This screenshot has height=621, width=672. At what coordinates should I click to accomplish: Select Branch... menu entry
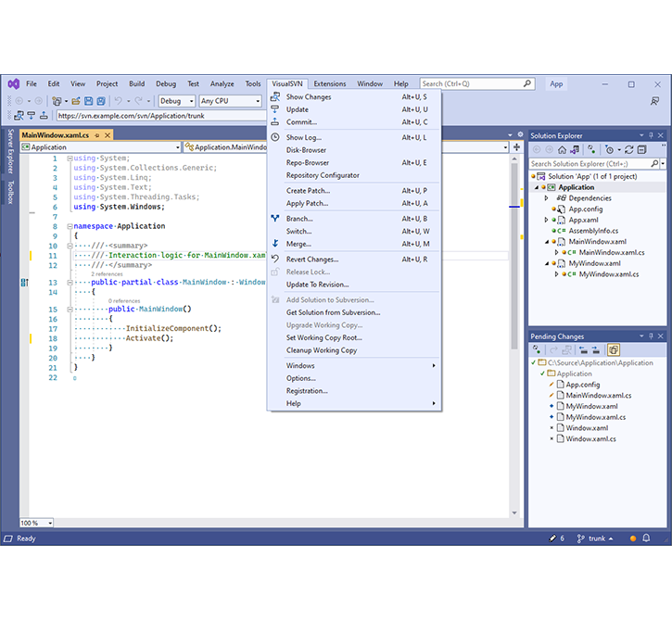(354, 219)
